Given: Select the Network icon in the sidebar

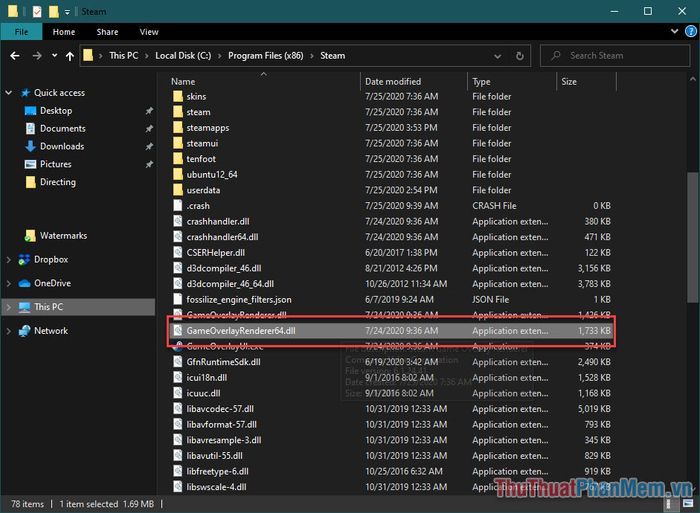Looking at the screenshot, I should click(x=24, y=331).
